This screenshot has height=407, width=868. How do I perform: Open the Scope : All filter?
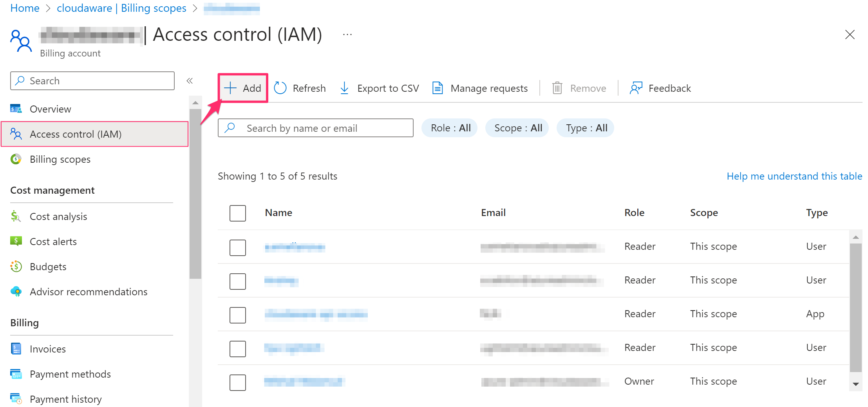pyautogui.click(x=517, y=128)
